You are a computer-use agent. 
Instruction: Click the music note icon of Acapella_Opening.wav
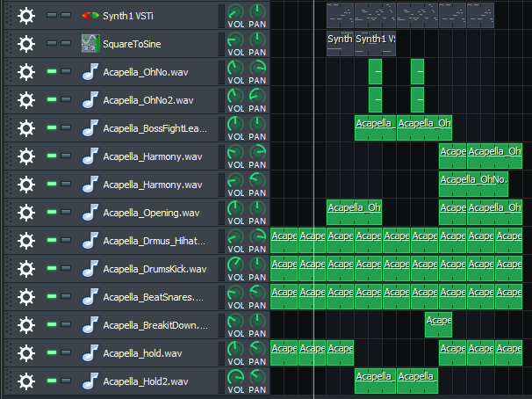90,213
